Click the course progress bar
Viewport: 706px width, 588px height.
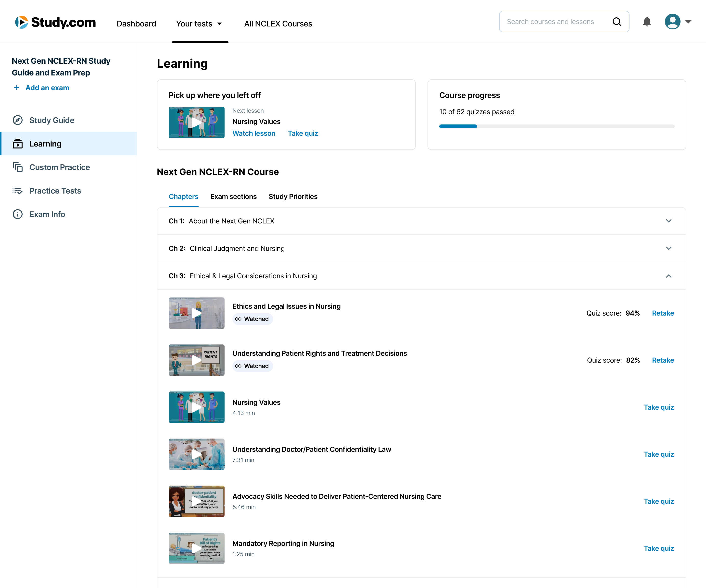point(557,126)
